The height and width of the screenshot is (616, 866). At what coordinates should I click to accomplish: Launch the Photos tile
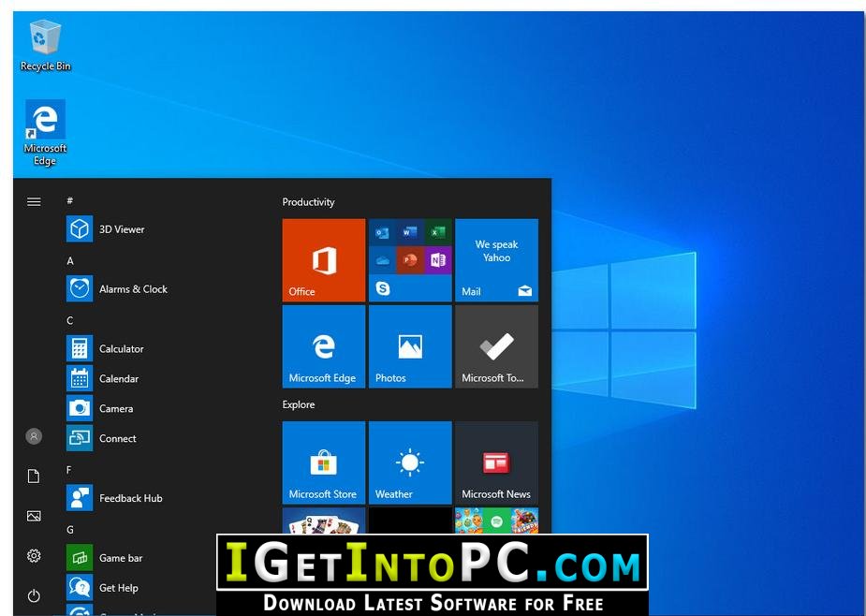(410, 346)
